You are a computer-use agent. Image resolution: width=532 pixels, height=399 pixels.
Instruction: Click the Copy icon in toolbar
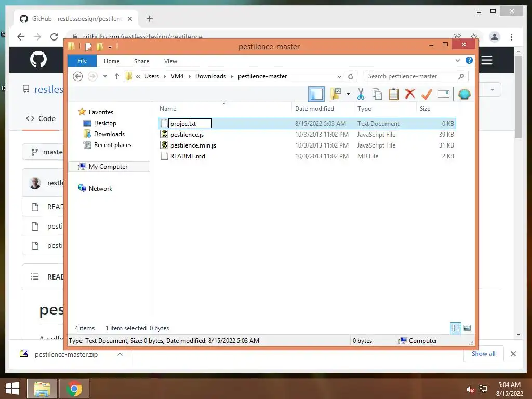click(x=377, y=94)
